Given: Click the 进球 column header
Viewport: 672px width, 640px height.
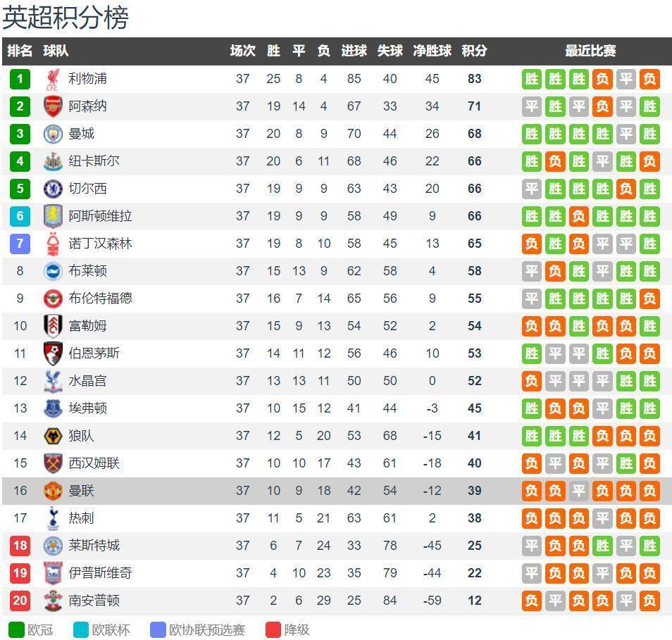Looking at the screenshot, I should pos(354,51).
